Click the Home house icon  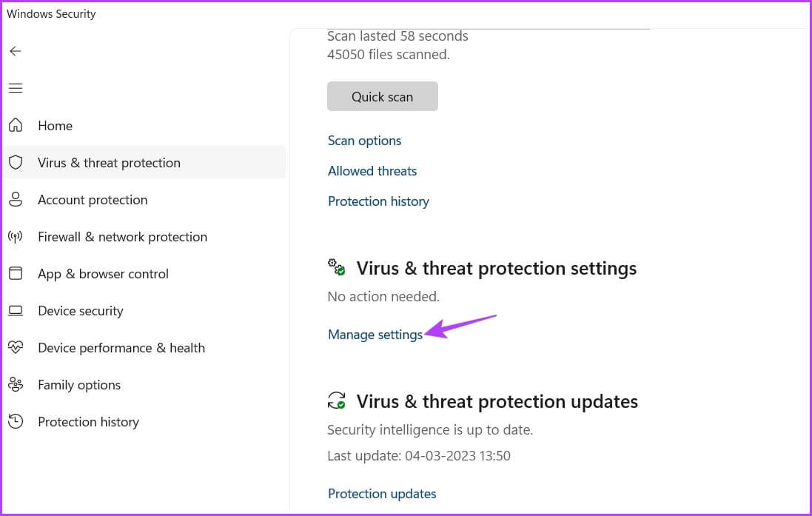[x=16, y=125]
